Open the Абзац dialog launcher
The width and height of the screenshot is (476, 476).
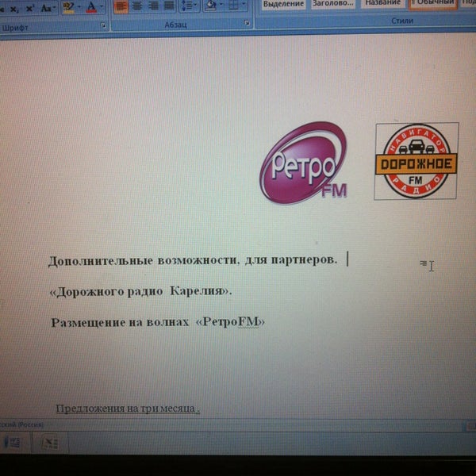pos(247,23)
